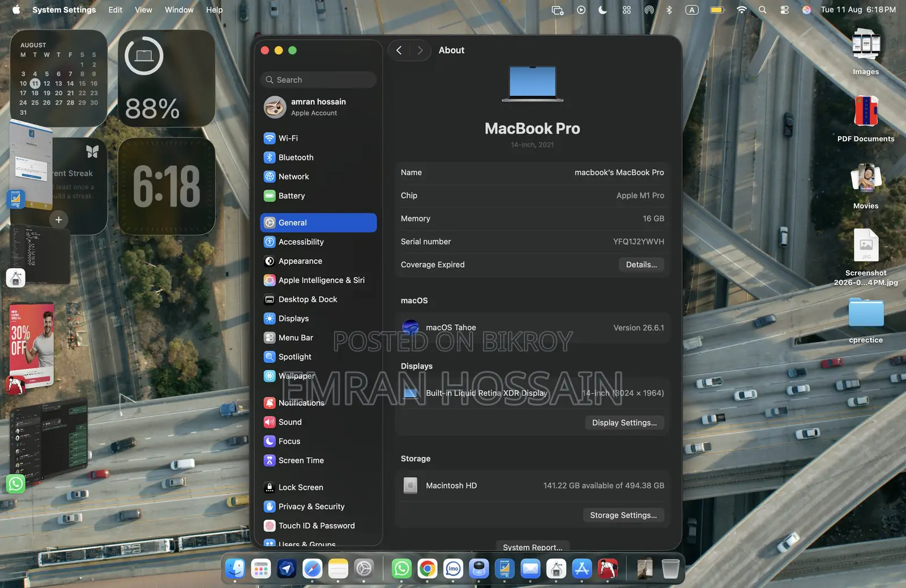Click the Siri icon in the menu bar
906x588 pixels.
click(806, 10)
